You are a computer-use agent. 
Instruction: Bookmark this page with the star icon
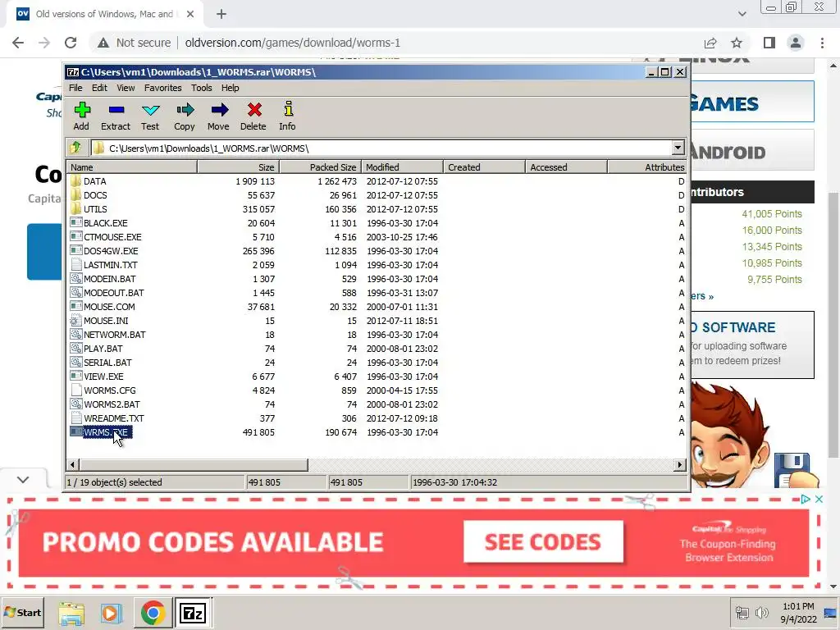[737, 43]
